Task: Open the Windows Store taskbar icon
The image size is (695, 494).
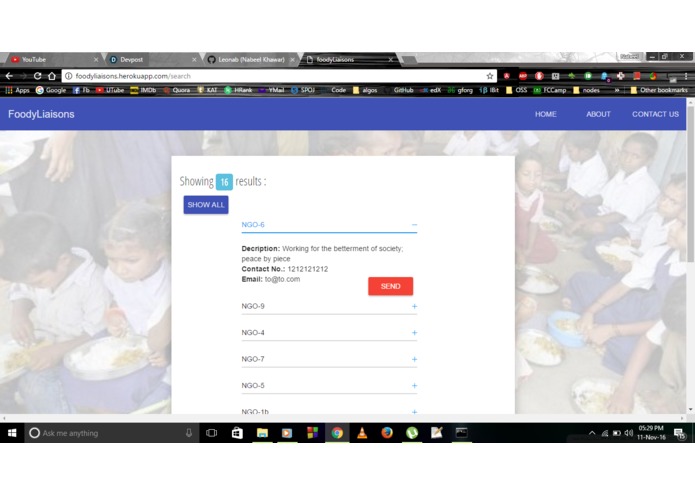Action: (x=237, y=433)
